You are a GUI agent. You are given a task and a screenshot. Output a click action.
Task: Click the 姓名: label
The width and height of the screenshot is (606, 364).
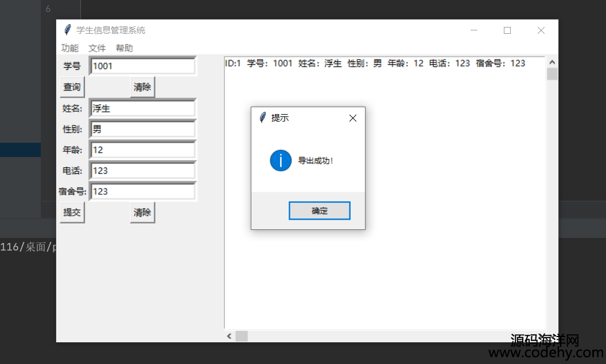[x=73, y=108]
